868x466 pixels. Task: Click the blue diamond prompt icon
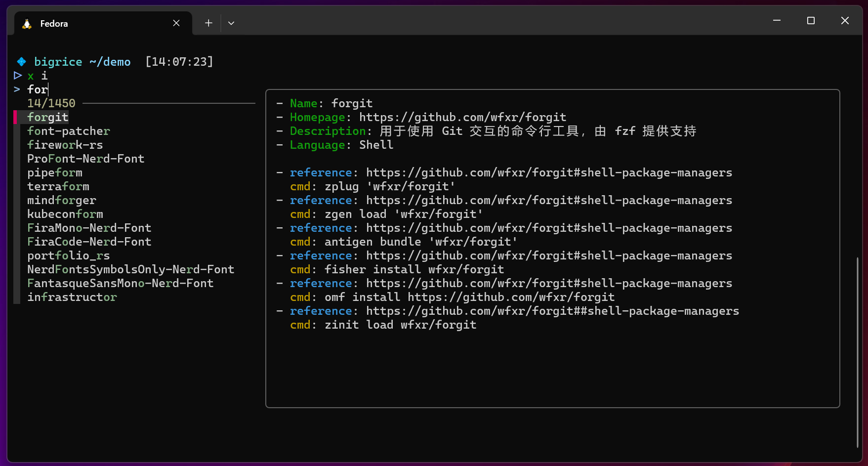(21, 62)
